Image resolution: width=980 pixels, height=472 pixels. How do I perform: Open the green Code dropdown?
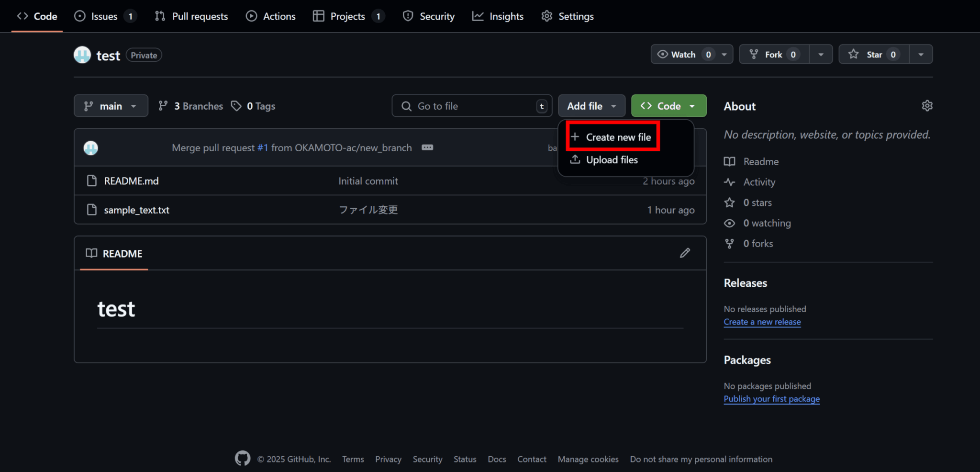point(668,106)
